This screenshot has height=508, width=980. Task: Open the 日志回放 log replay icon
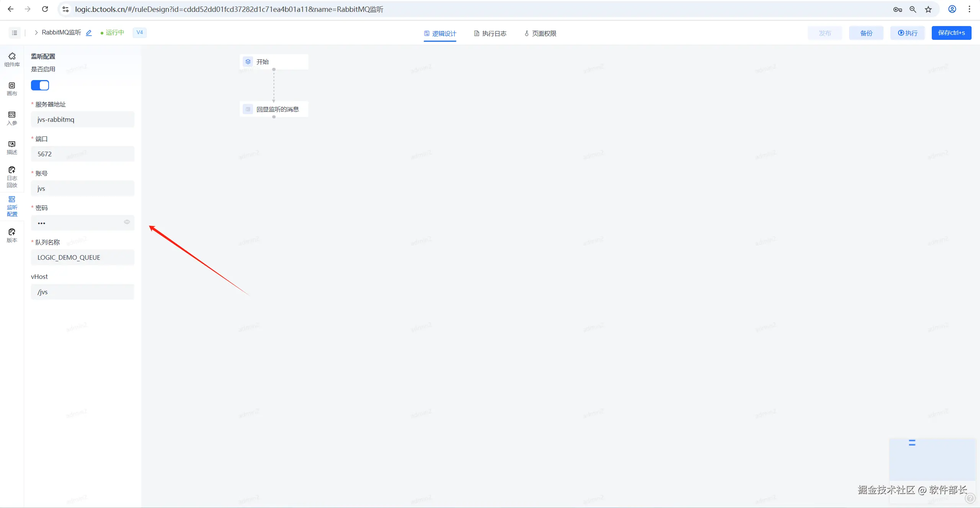12,177
